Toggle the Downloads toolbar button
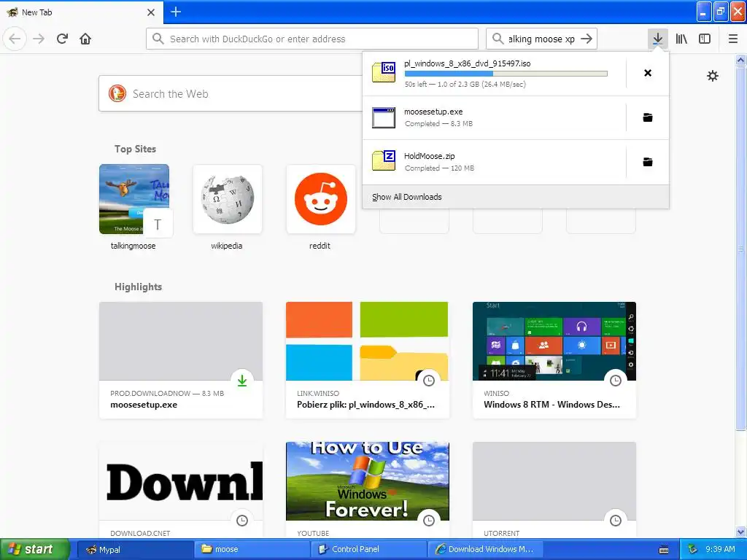This screenshot has height=560, width=747. coord(657,39)
